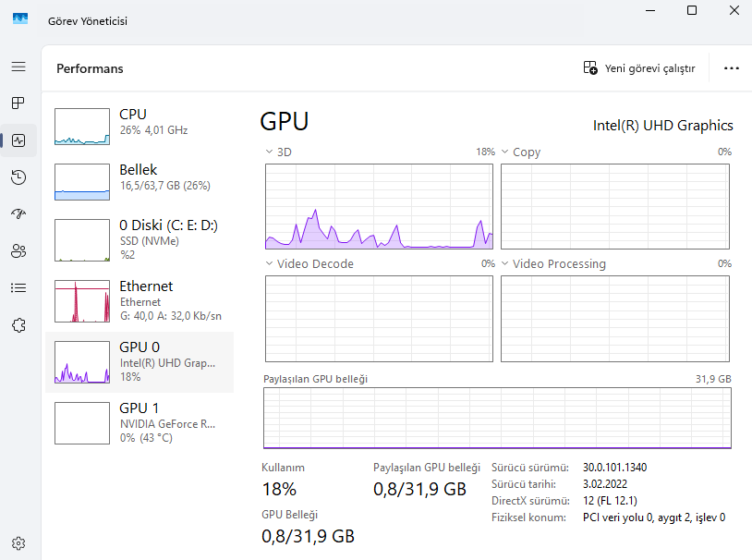Viewport: 752px width, 560px height.
Task: Click the Paylaşılan GPU belleği graph
Action: click(x=497, y=418)
